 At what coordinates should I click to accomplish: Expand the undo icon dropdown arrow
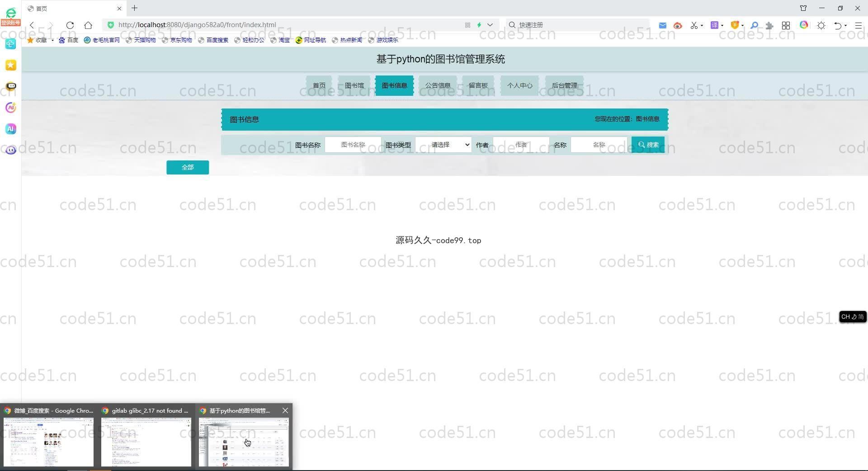pyautogui.click(x=845, y=25)
